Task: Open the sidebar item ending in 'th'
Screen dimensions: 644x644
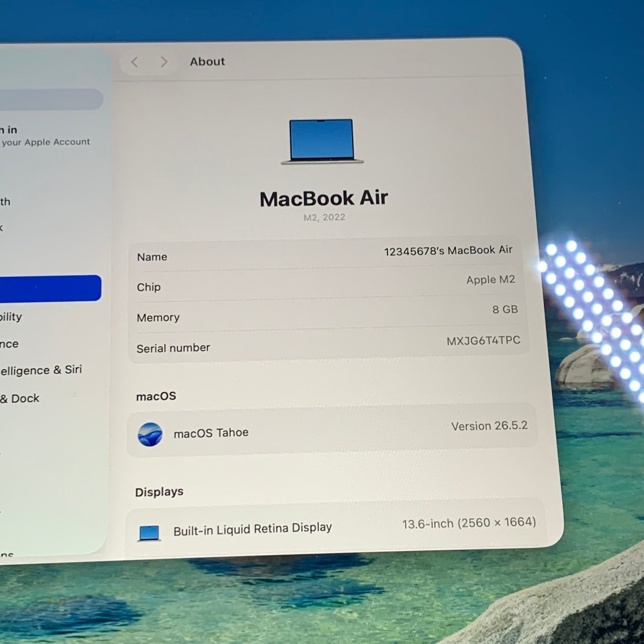Action: 5,201
